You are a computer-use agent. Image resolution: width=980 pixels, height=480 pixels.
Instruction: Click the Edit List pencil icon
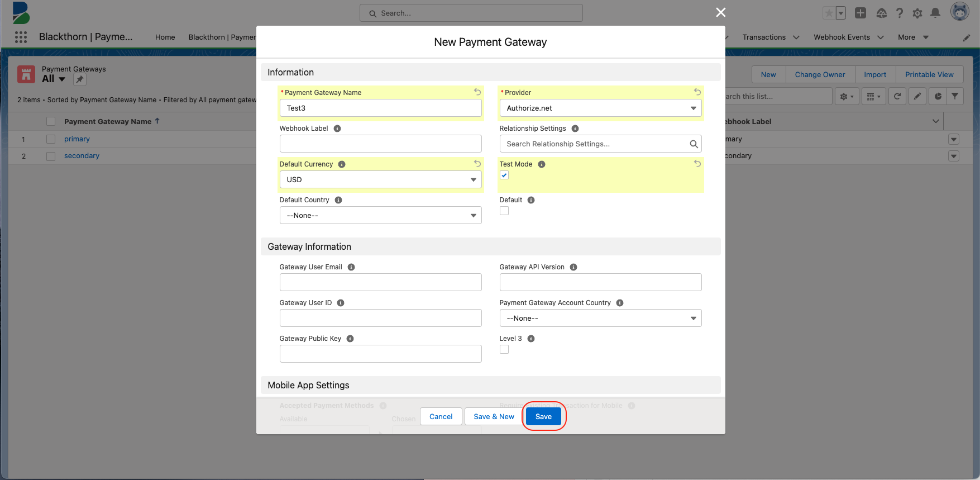(x=917, y=97)
